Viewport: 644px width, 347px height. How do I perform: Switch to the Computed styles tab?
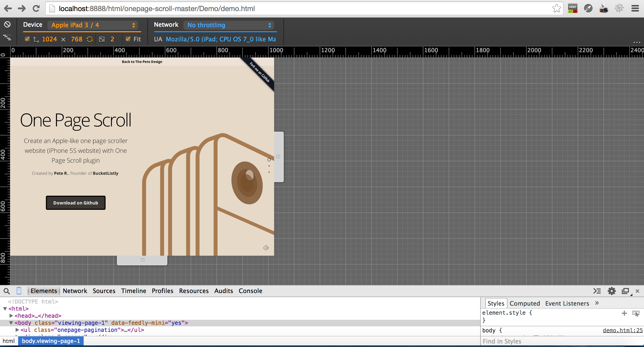(525, 303)
